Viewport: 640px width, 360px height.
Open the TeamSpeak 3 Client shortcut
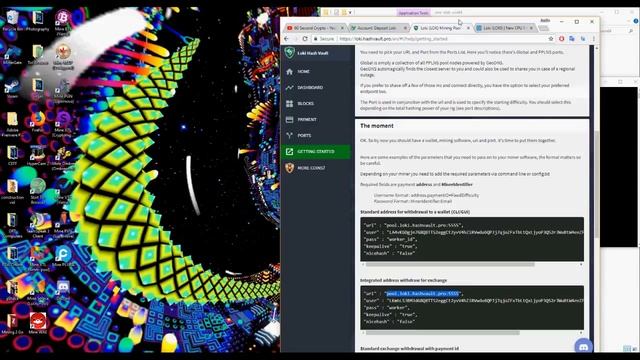click(x=38, y=226)
